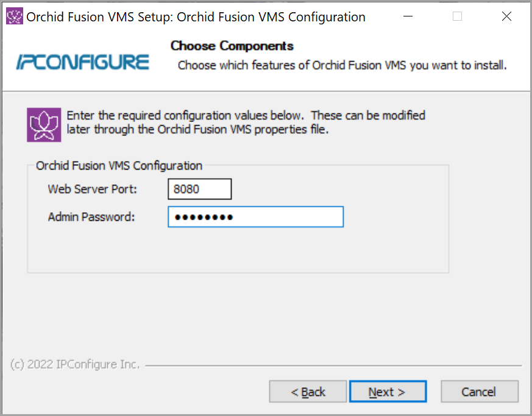Proceed by pressing Next
The width and height of the screenshot is (532, 416).
pyautogui.click(x=388, y=392)
